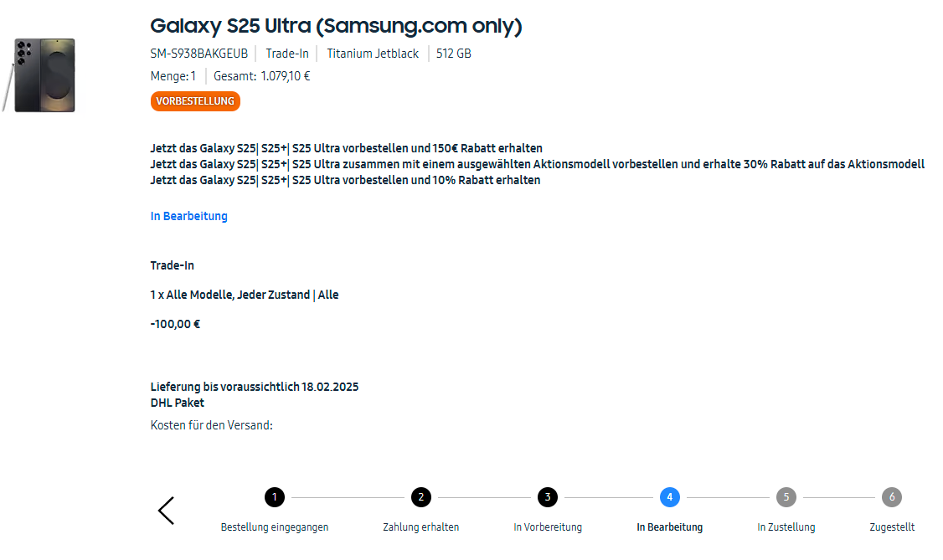
Task: Select the Bestellung eingegangen step label
Action: pos(275,527)
